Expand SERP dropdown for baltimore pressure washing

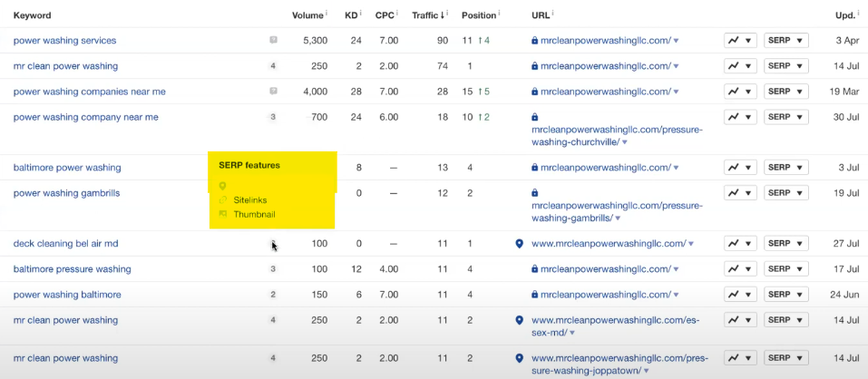pyautogui.click(x=786, y=269)
